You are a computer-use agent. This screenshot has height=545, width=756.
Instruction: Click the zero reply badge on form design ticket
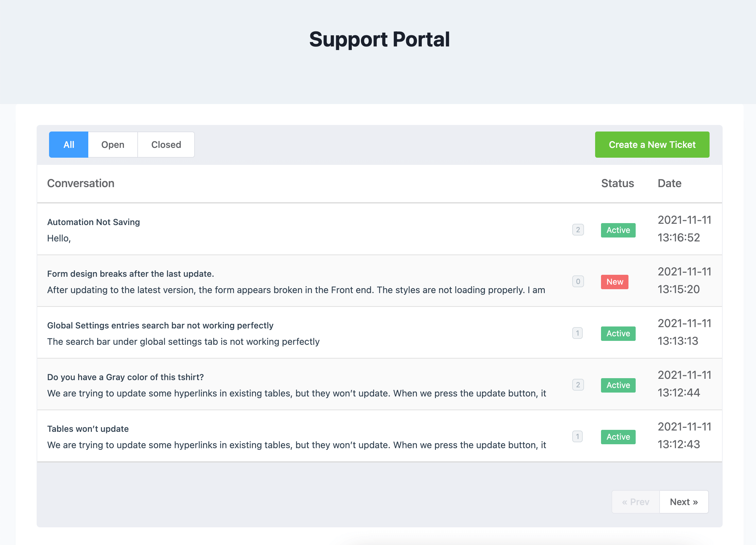pyautogui.click(x=578, y=281)
